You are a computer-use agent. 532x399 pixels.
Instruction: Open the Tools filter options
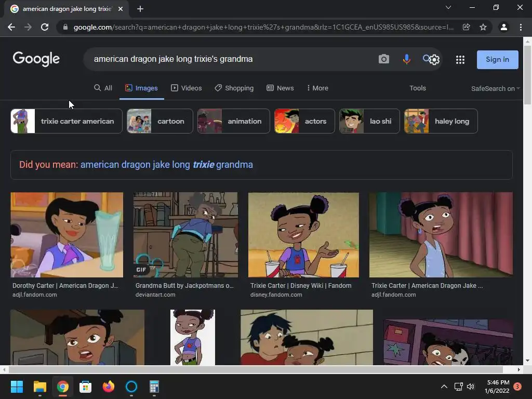(x=417, y=88)
